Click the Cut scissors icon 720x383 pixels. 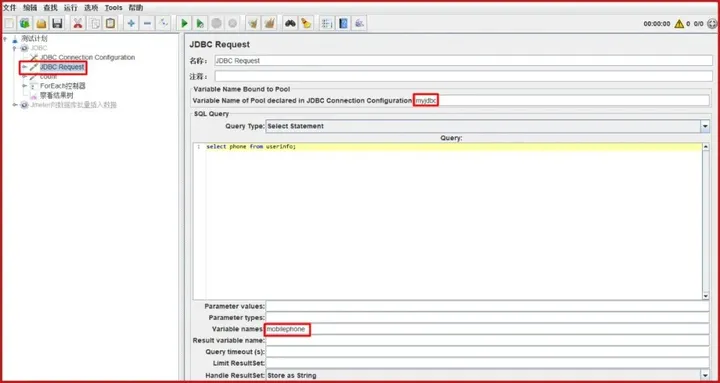pyautogui.click(x=78, y=23)
